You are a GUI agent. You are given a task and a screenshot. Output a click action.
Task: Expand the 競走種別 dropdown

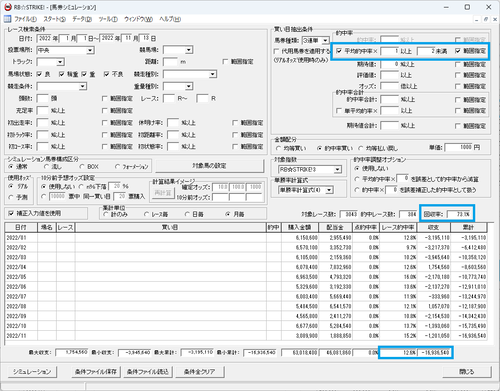pyautogui.click(x=212, y=74)
